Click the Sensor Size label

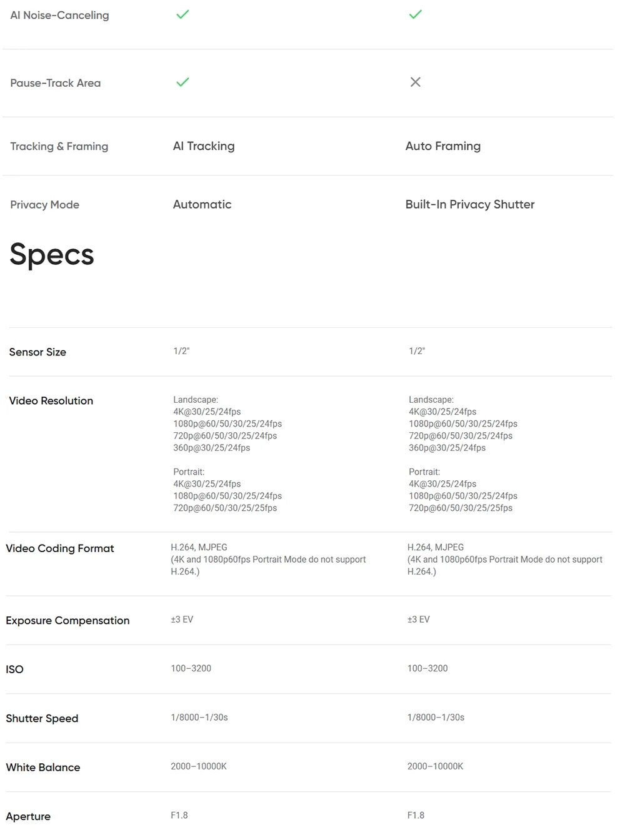pyautogui.click(x=37, y=352)
